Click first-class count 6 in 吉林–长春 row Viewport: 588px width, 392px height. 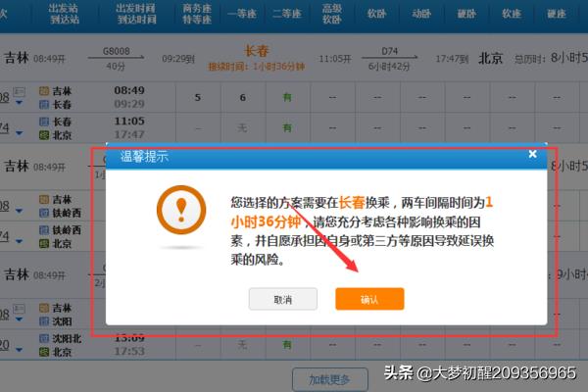coord(243,98)
